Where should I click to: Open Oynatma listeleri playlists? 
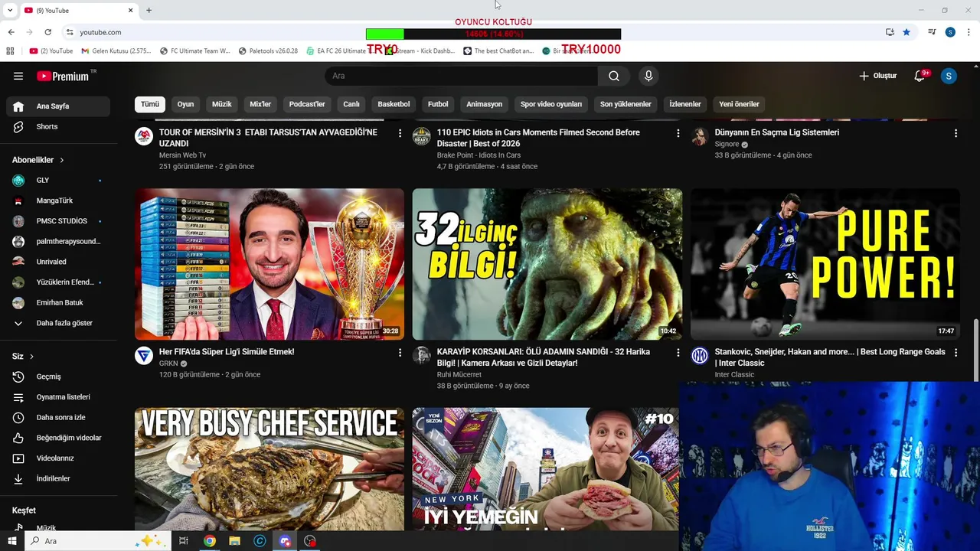point(58,397)
